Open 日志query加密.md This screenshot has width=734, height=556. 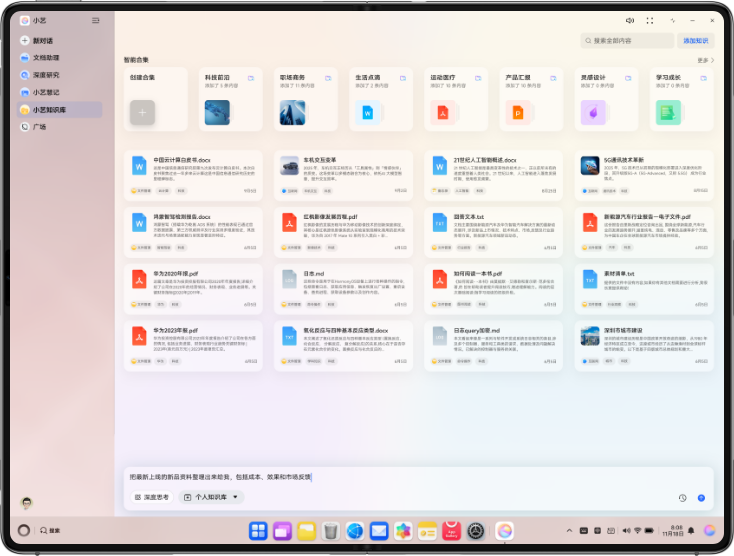[x=493, y=346]
